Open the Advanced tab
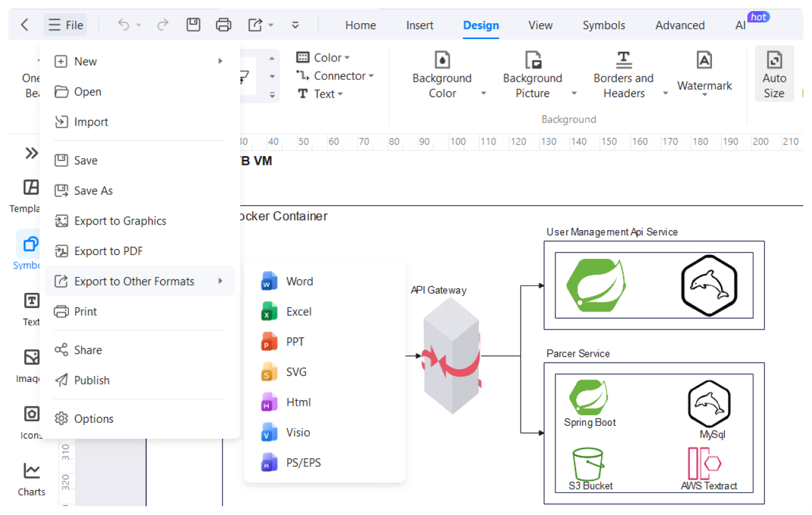Image resolution: width=812 pixels, height=515 pixels. click(x=680, y=25)
